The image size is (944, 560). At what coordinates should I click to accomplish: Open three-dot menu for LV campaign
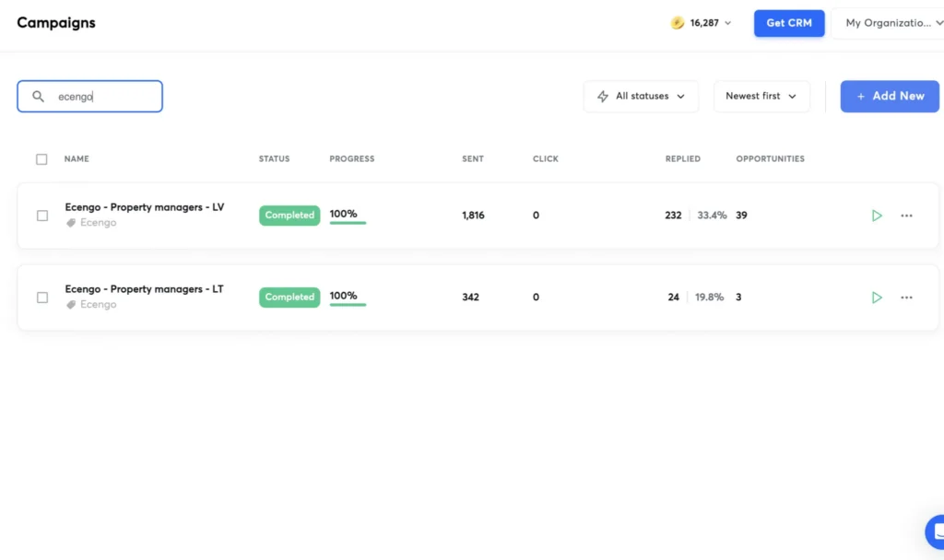tap(906, 216)
